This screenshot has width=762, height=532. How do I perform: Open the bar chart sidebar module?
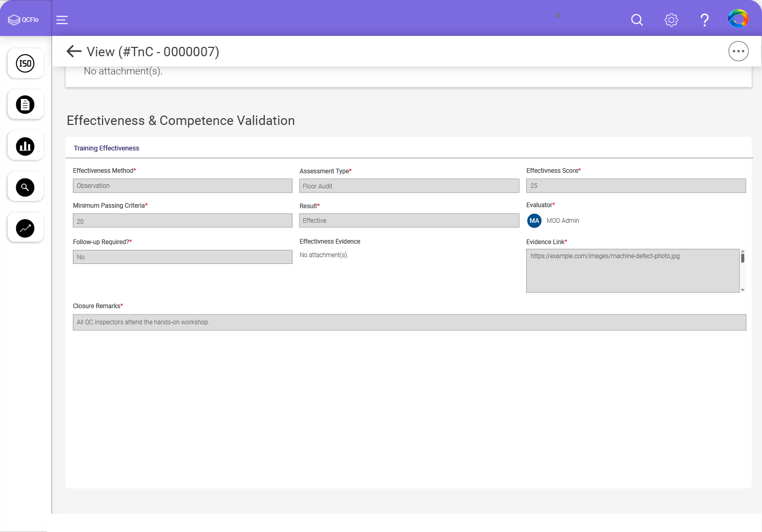pos(26,146)
